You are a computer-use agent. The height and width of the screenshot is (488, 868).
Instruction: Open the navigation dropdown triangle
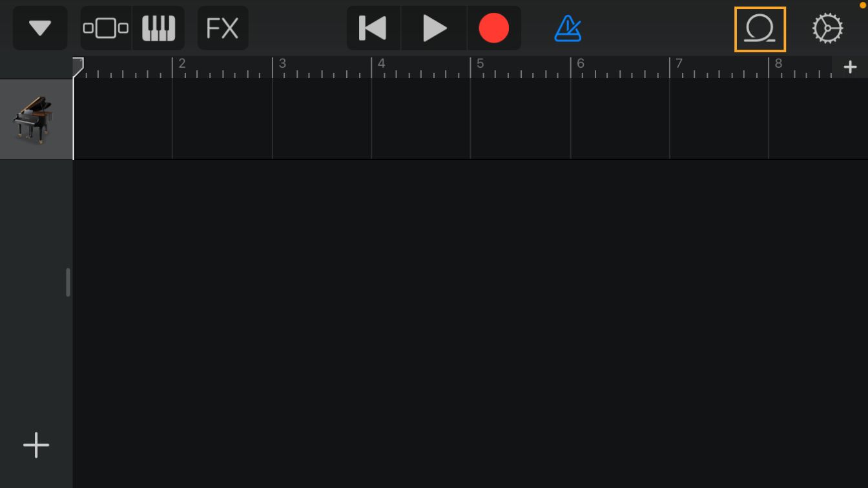tap(40, 28)
